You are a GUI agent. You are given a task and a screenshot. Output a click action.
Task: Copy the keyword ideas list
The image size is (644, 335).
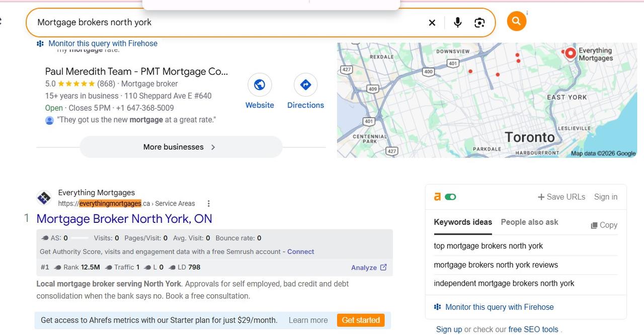click(x=604, y=225)
